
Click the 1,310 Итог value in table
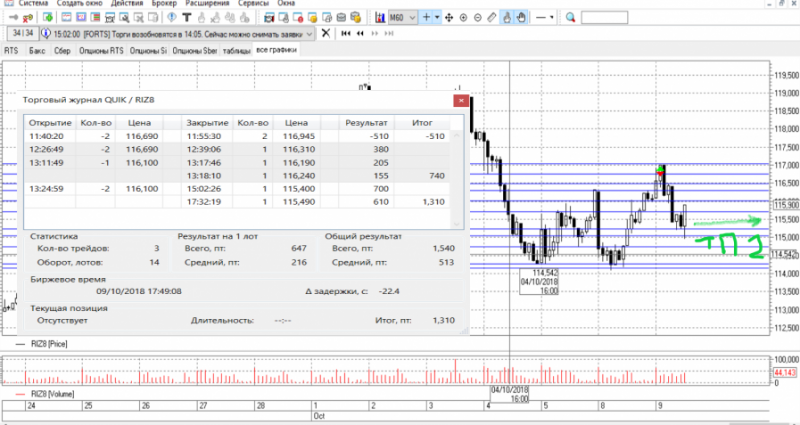pyautogui.click(x=434, y=202)
